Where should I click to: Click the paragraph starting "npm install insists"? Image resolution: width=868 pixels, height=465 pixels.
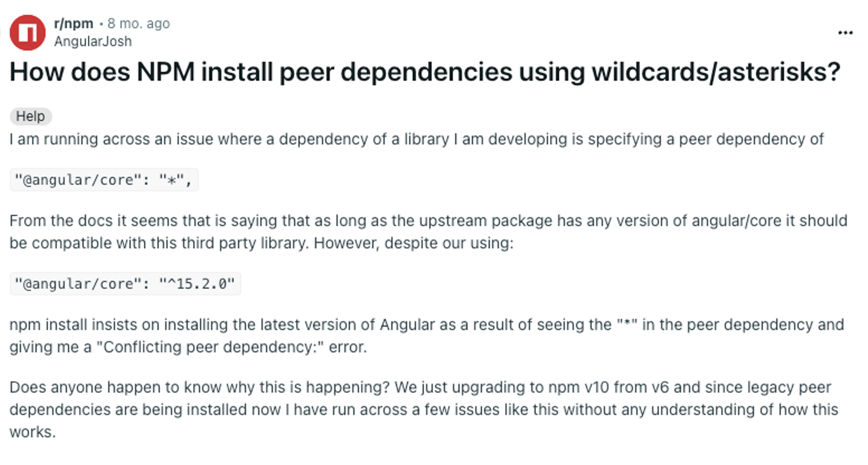[x=427, y=335]
